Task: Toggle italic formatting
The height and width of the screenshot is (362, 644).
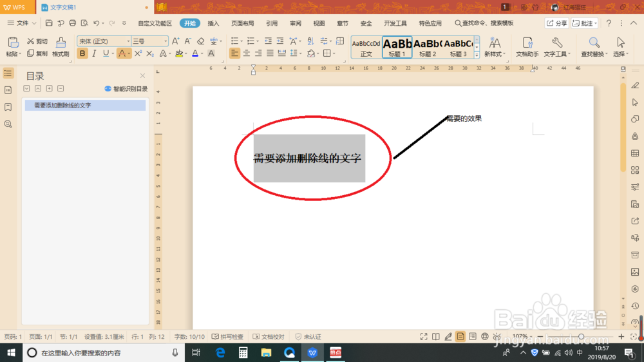Action: (x=94, y=53)
